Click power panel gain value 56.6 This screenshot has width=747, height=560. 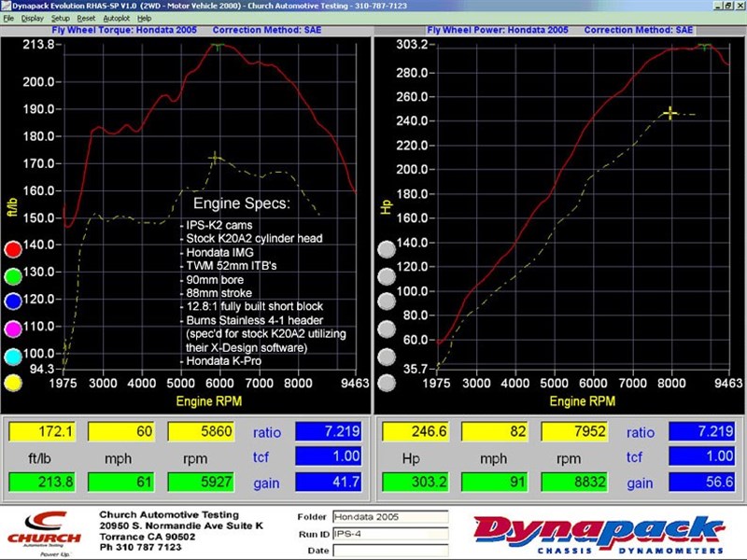(x=702, y=482)
